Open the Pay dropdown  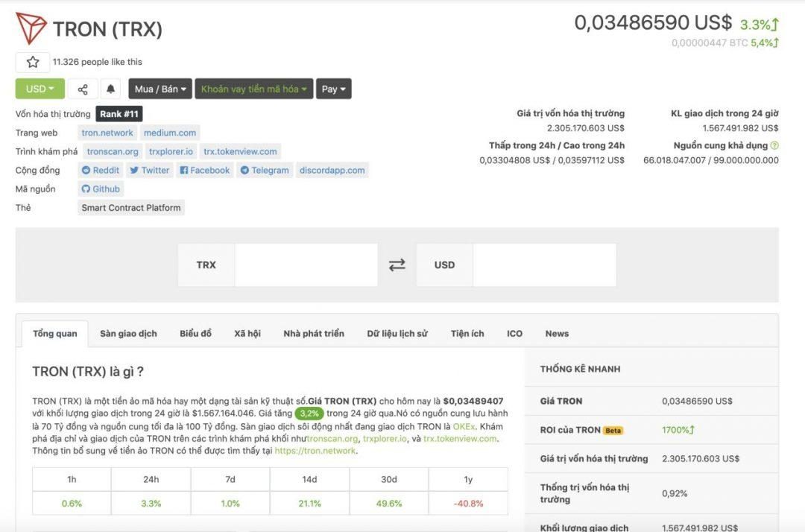pyautogui.click(x=334, y=89)
